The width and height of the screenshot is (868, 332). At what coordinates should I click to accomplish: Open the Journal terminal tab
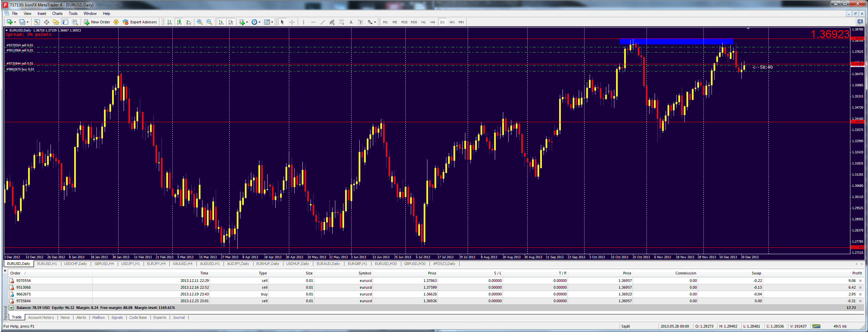tap(179, 317)
